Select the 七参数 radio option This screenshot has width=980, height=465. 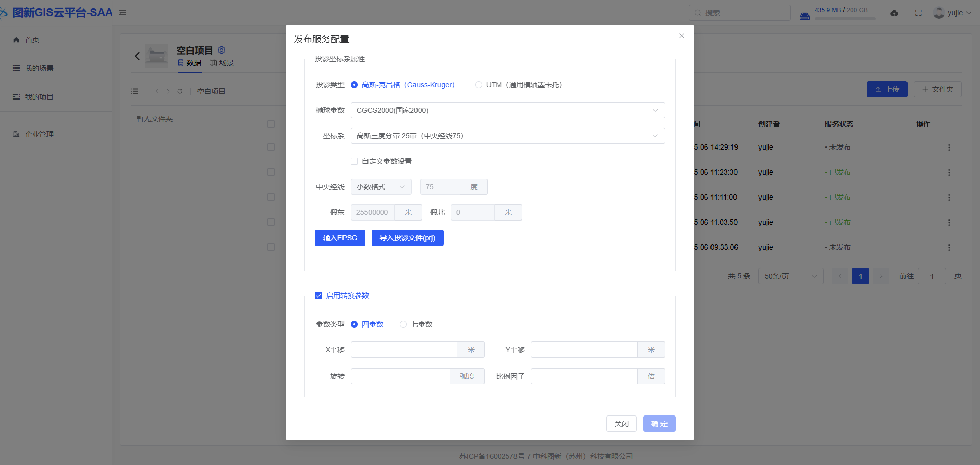coord(403,324)
